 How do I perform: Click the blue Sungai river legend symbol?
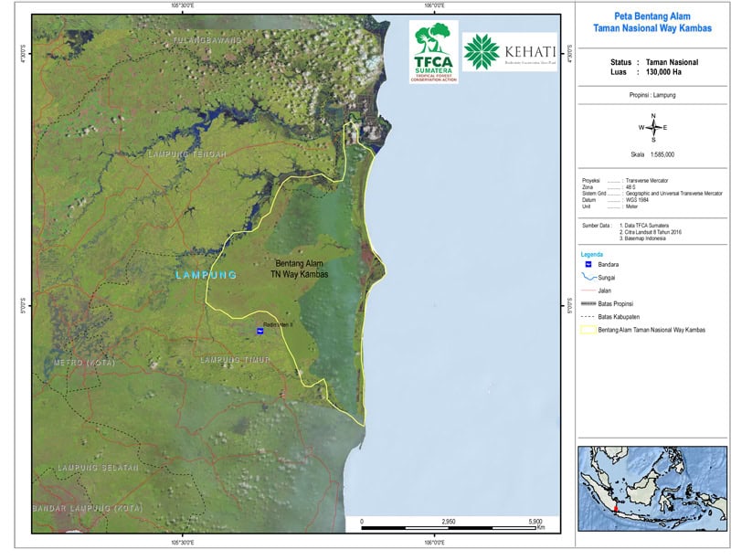click(588, 276)
